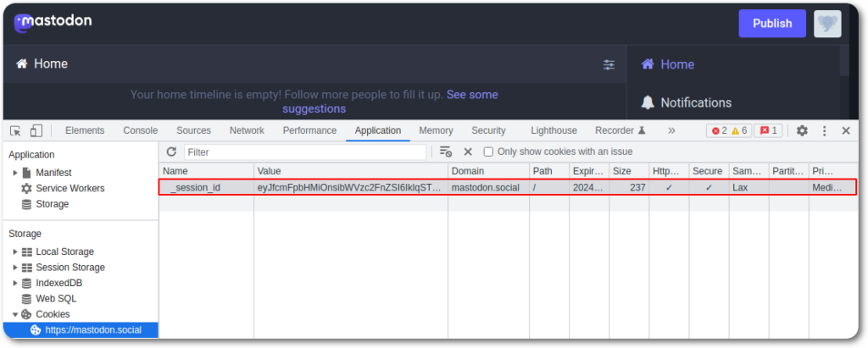Expand Local Storage in sidebar

click(15, 251)
